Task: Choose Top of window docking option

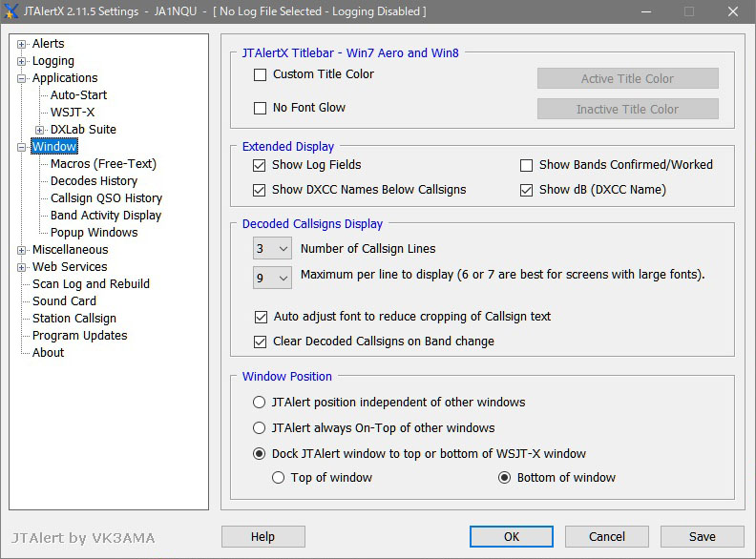Action: pos(279,478)
